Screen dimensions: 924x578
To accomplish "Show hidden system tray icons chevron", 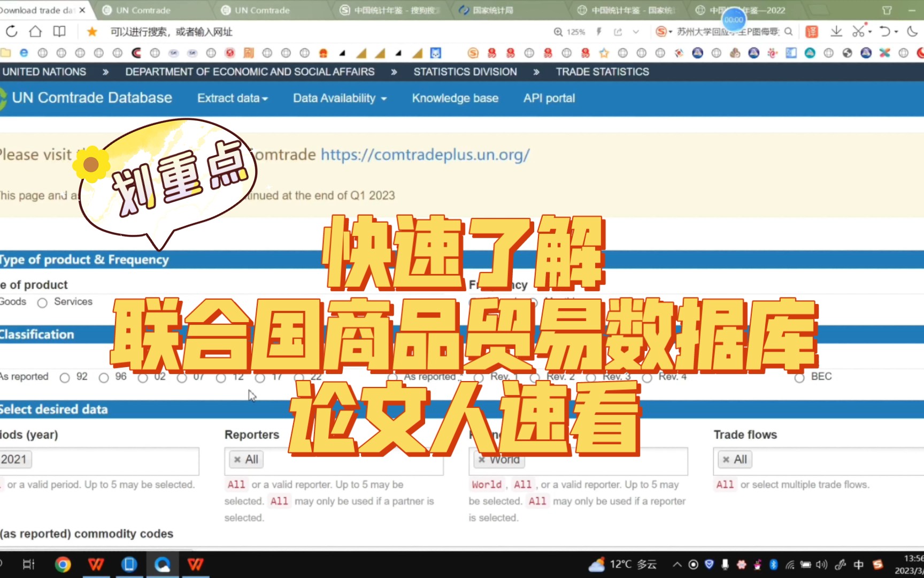I will coord(677,564).
